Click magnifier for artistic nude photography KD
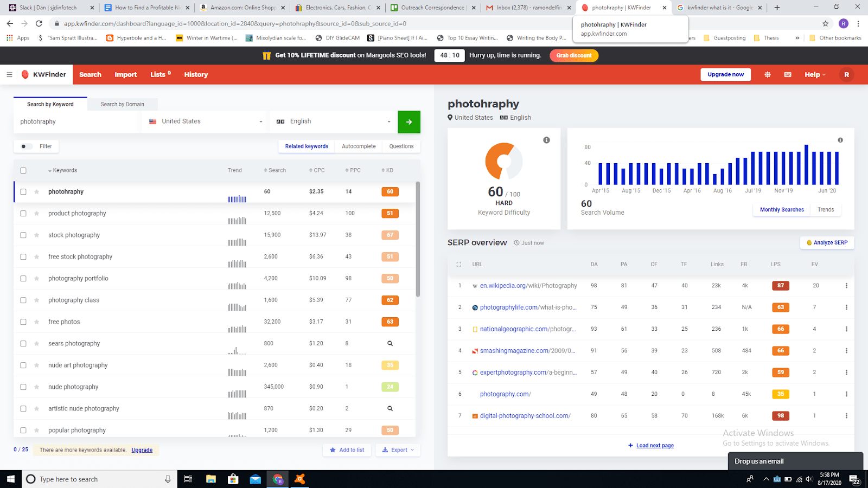 390,408
